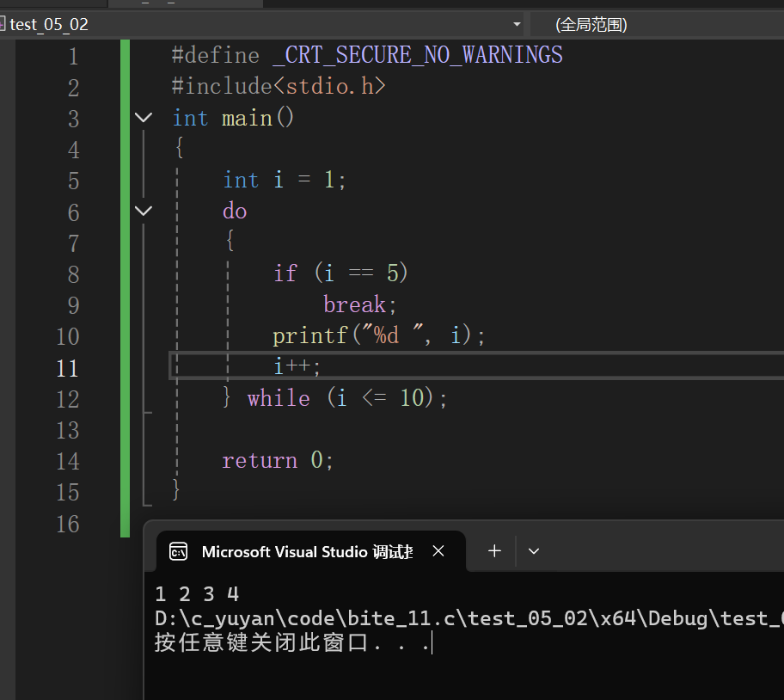Collapse the main() function fold arrow
This screenshot has width=784, height=700.
[x=144, y=118]
